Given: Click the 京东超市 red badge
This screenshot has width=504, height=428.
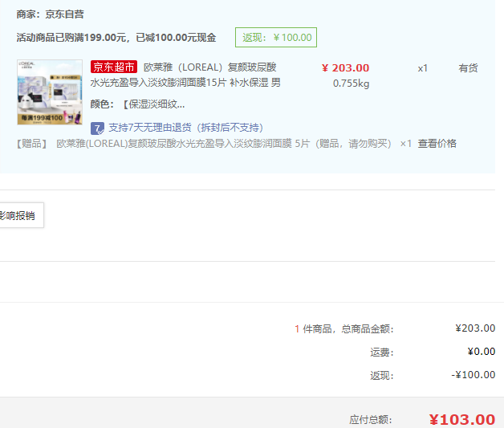Looking at the screenshot, I should 114,67.
